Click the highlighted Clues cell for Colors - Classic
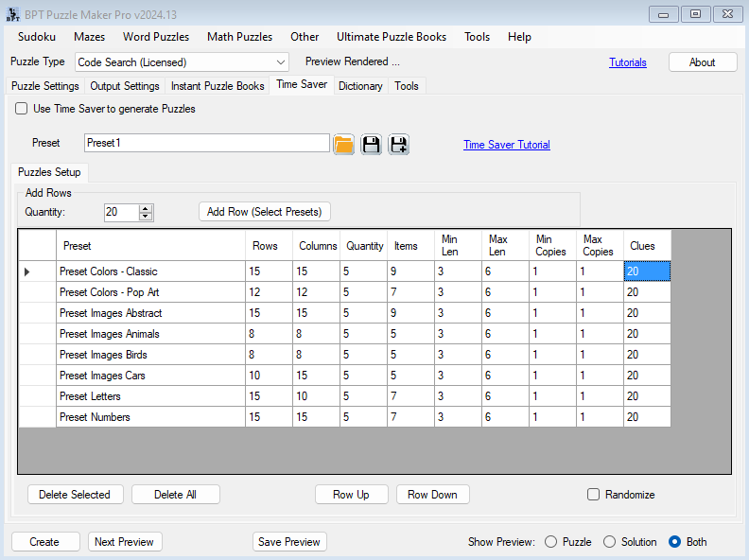749x560 pixels. (647, 271)
